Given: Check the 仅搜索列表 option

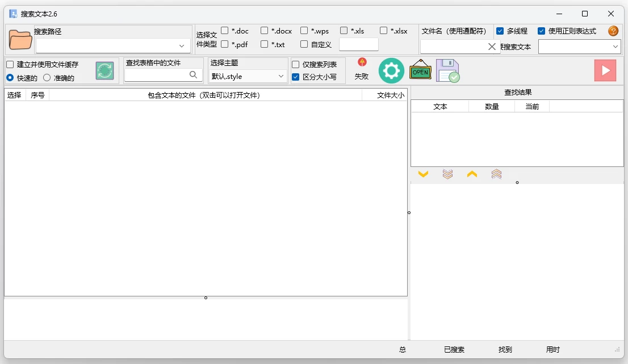Looking at the screenshot, I should pos(296,64).
